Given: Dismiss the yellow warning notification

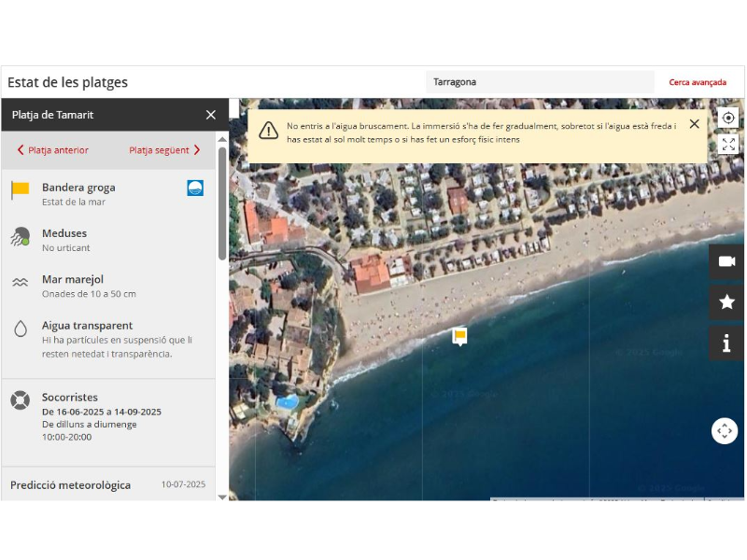Looking at the screenshot, I should pos(694,124).
